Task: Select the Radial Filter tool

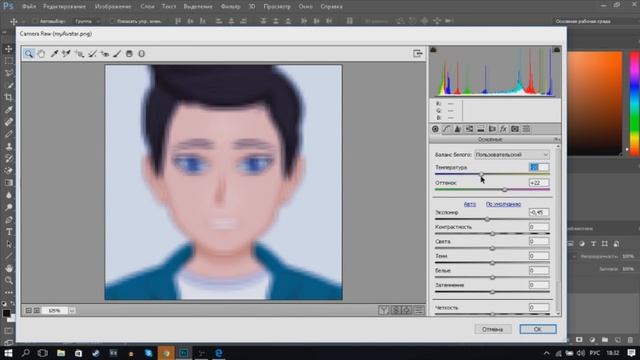Action: [x=141, y=54]
